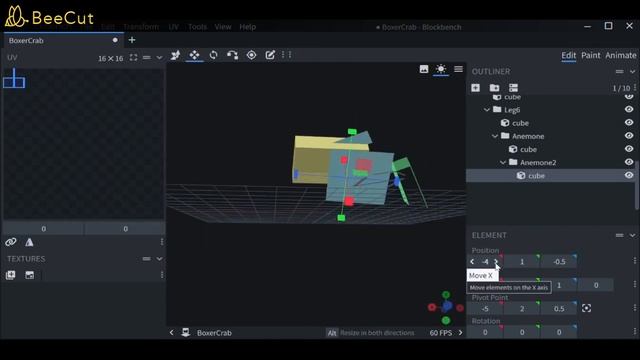Image resolution: width=640 pixels, height=360 pixels.
Task: Click the link chain icon below UV editor
Action: point(11,242)
